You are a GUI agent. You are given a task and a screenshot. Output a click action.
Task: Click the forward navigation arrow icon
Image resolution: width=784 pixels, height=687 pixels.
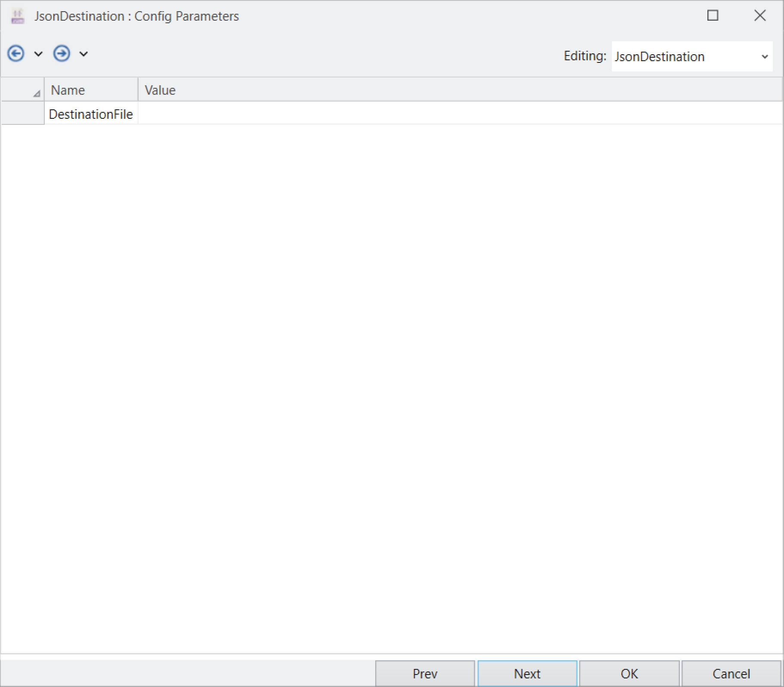[x=62, y=54]
